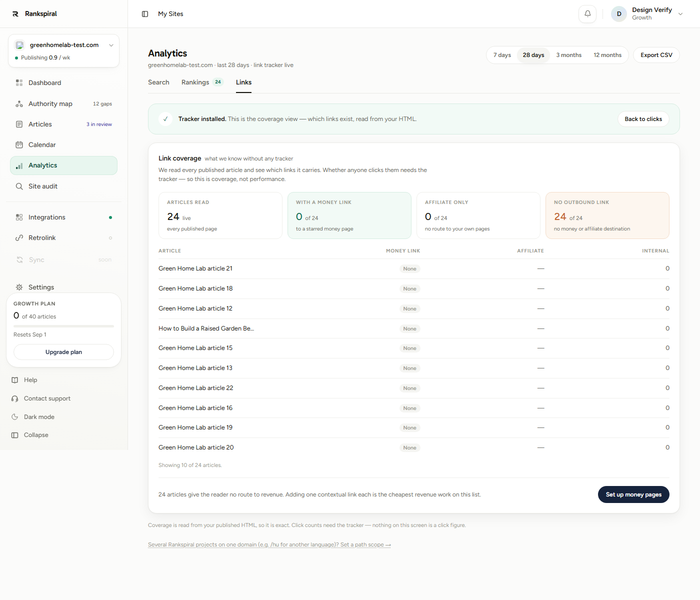Viewport: 700px width, 600px height.
Task: Click the Dashboard grid icon
Action: click(19, 82)
